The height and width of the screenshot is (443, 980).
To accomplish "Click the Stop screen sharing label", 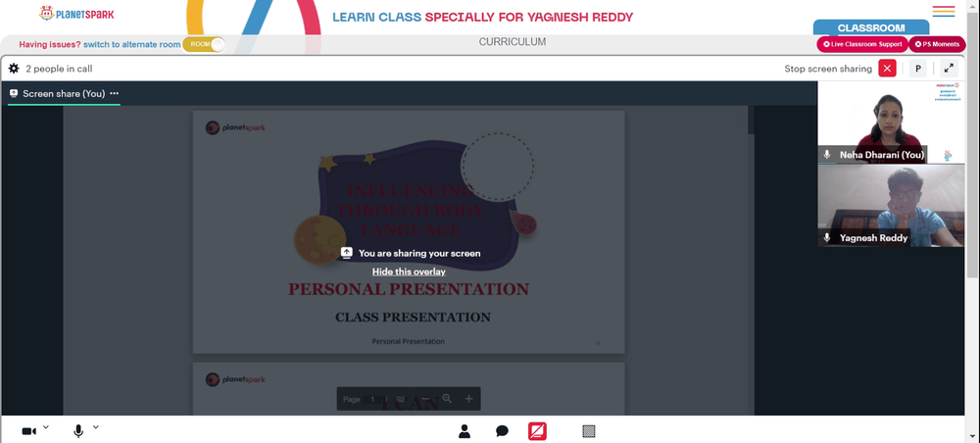I will tap(828, 69).
